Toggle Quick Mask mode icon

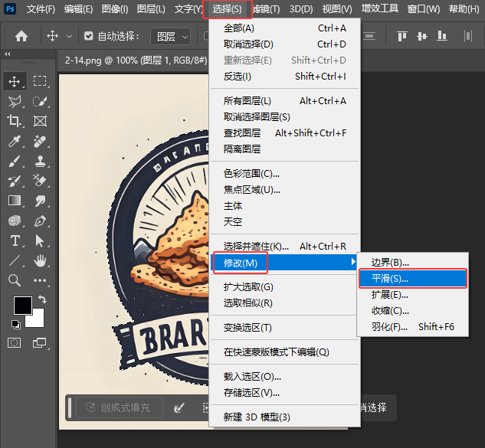click(x=15, y=342)
